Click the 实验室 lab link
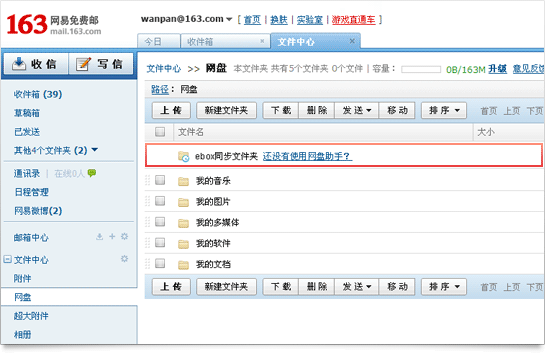The image size is (545, 360). 310,20
